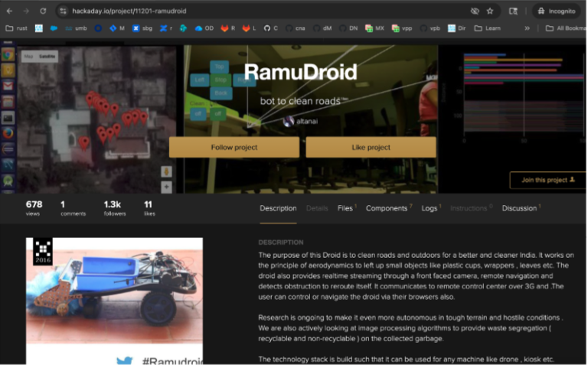The width and height of the screenshot is (588, 365).
Task: Open the DN GitHub bookmark
Action: point(348,28)
